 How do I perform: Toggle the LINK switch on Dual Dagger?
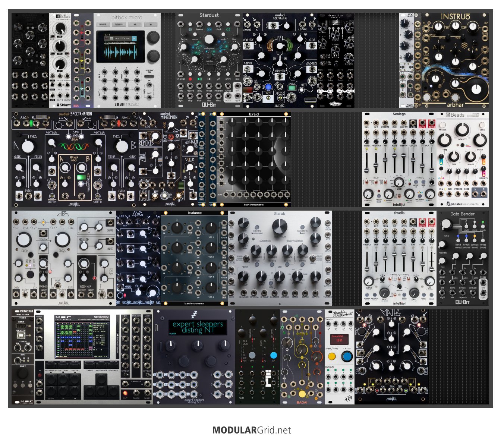pyautogui.click(x=53, y=36)
